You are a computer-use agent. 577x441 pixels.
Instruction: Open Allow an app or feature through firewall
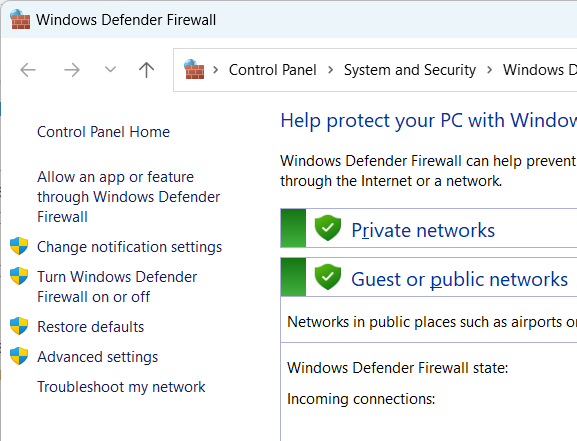[x=128, y=197]
